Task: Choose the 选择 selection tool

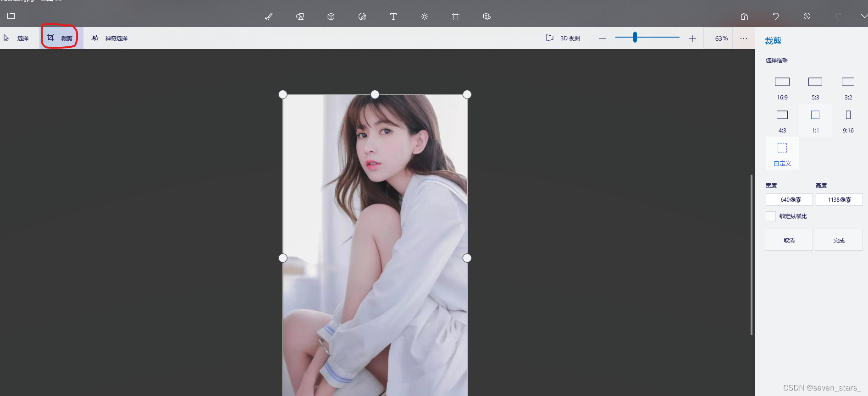Action: point(17,38)
